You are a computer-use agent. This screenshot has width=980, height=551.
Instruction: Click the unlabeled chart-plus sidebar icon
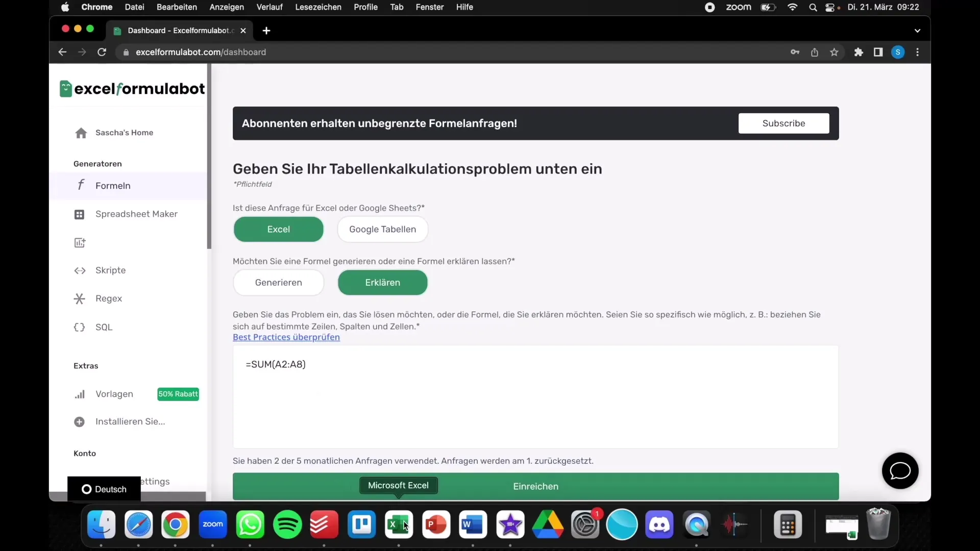(80, 243)
